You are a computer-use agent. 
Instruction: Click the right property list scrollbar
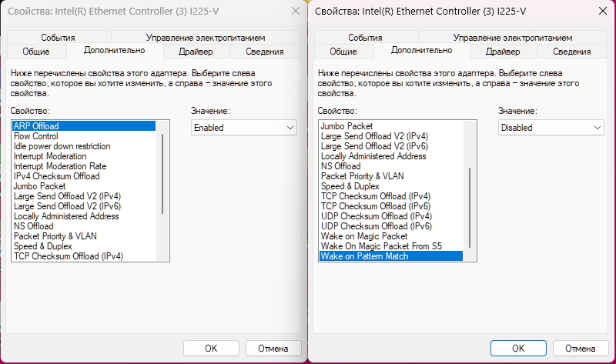point(470,208)
